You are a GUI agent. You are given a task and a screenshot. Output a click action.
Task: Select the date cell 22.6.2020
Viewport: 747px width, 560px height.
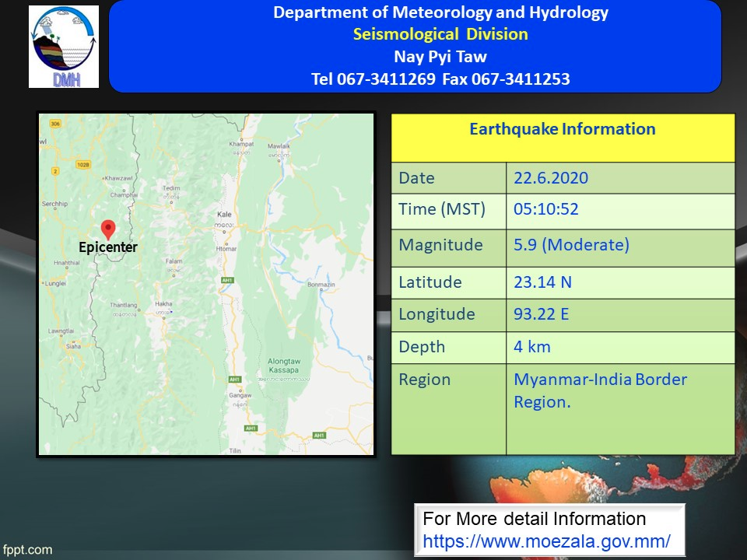tap(551, 178)
